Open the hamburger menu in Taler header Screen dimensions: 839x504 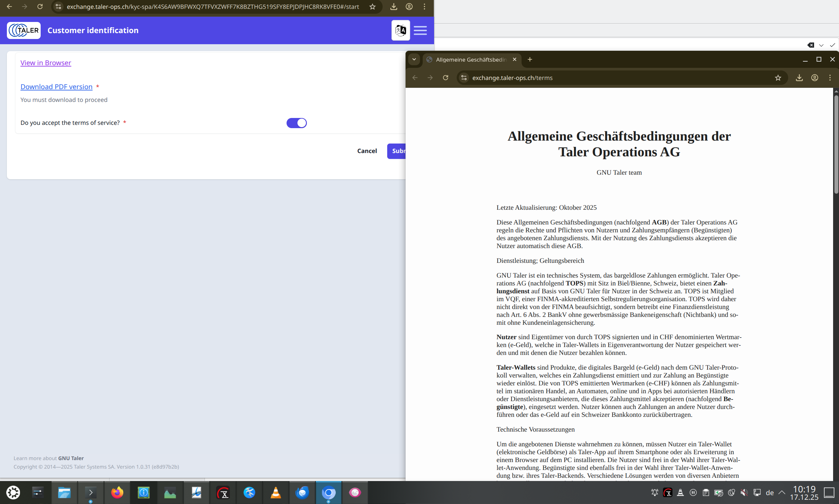pyautogui.click(x=420, y=30)
